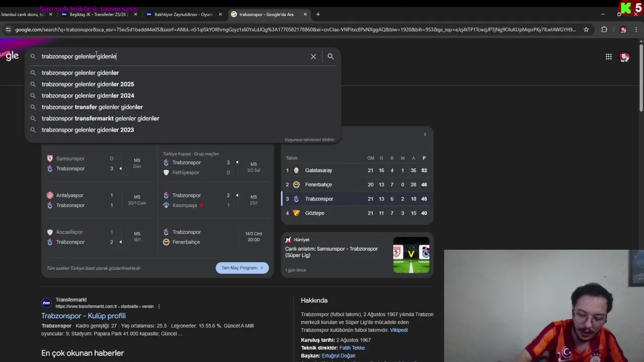Open Ertuğrul Doğan link
Image resolution: width=644 pixels, height=362 pixels.
339,355
